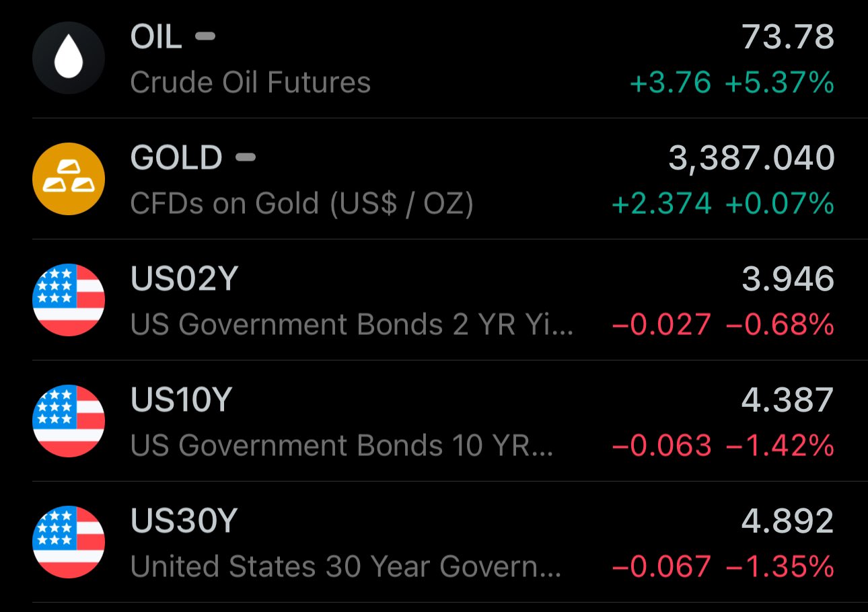The width and height of the screenshot is (868, 612).
Task: Open the OIL ticker symbol
Action: click(156, 37)
